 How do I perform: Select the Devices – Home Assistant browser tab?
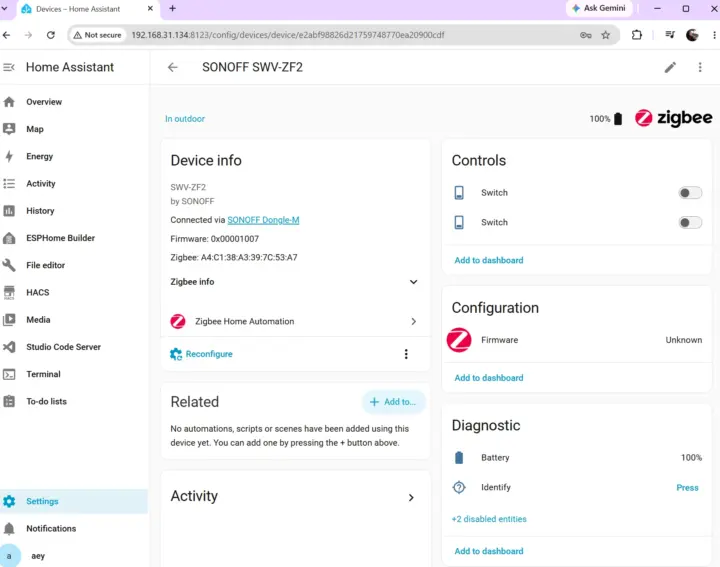tap(87, 9)
